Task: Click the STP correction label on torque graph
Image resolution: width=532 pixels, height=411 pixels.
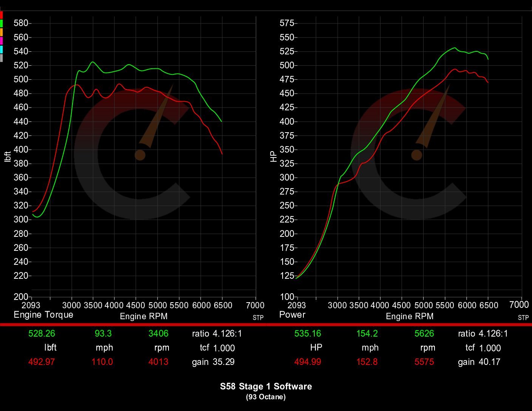Action: pos(258,318)
